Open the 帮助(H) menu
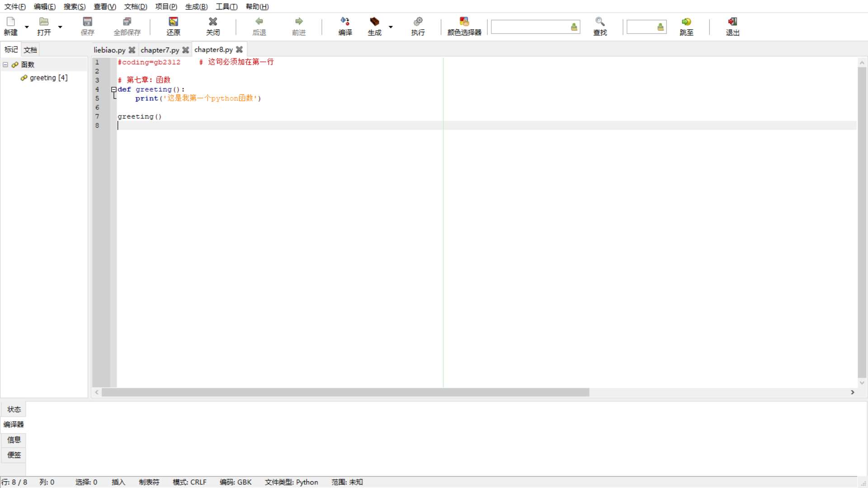The width and height of the screenshot is (868, 488). click(x=257, y=6)
